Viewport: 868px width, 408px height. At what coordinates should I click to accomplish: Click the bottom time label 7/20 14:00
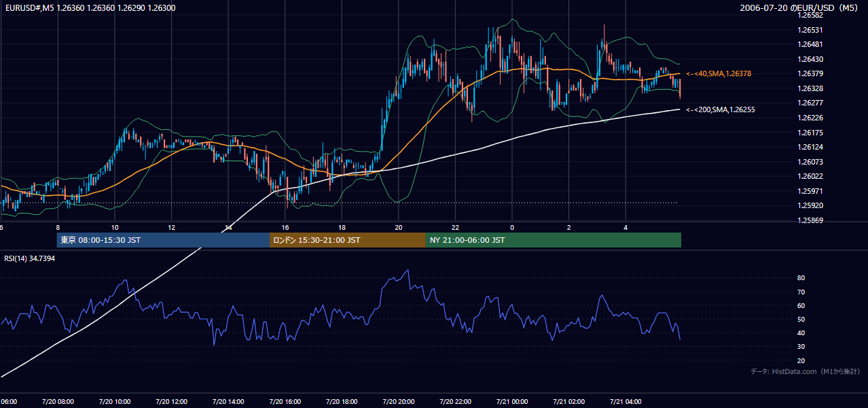coord(228,401)
